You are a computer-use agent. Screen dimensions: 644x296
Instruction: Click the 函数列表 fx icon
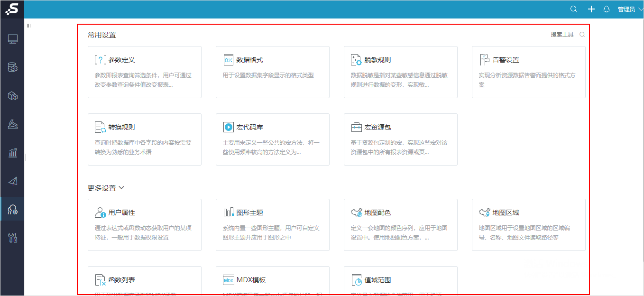(x=100, y=280)
